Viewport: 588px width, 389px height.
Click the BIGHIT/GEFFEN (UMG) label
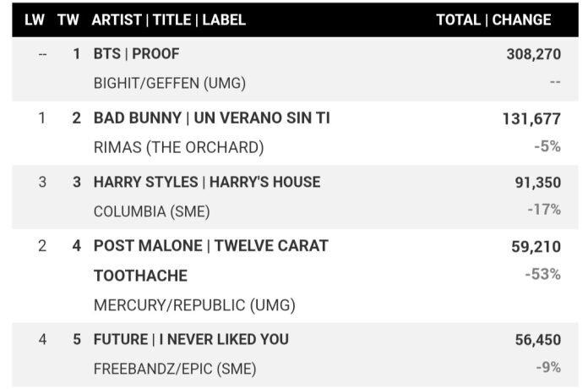(169, 84)
